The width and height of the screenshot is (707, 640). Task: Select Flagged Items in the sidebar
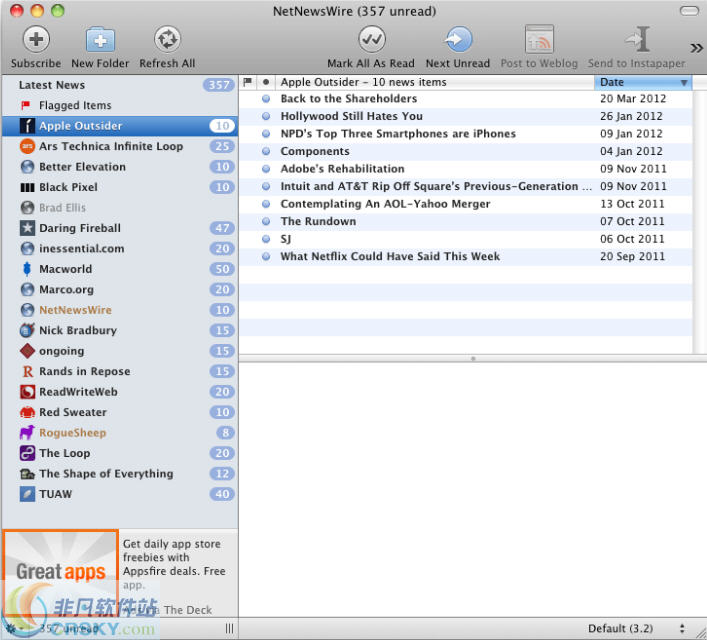pyautogui.click(x=120, y=105)
